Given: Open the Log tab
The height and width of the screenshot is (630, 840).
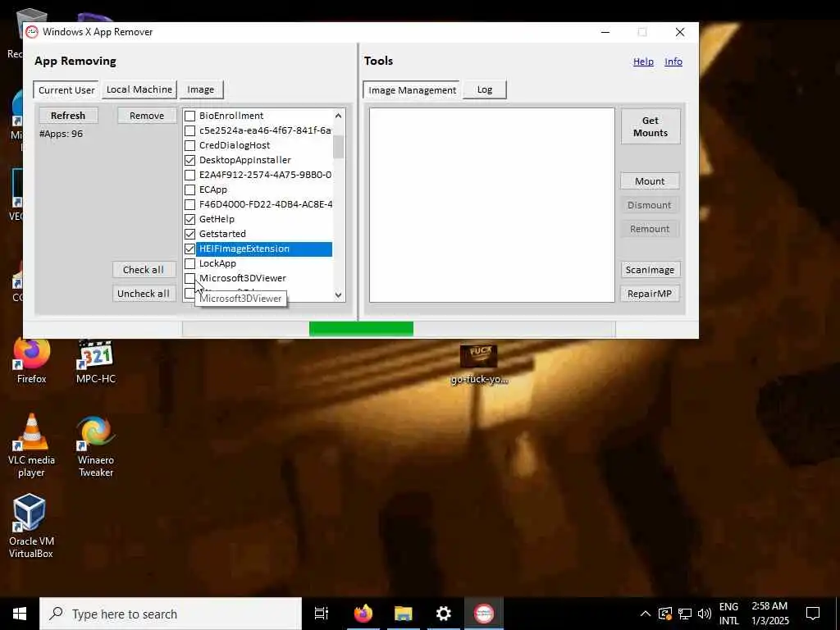Looking at the screenshot, I should pyautogui.click(x=485, y=89).
